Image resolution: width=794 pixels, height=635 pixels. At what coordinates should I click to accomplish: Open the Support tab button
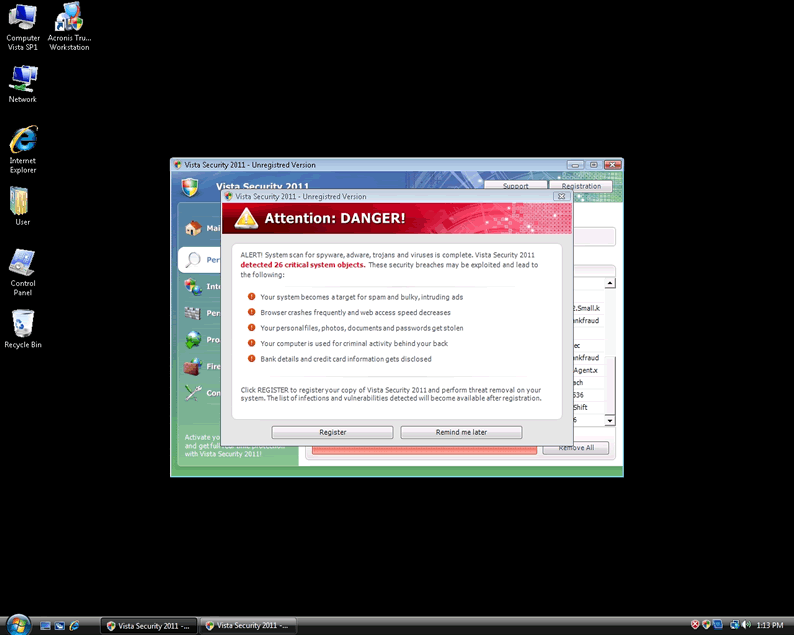click(x=515, y=186)
